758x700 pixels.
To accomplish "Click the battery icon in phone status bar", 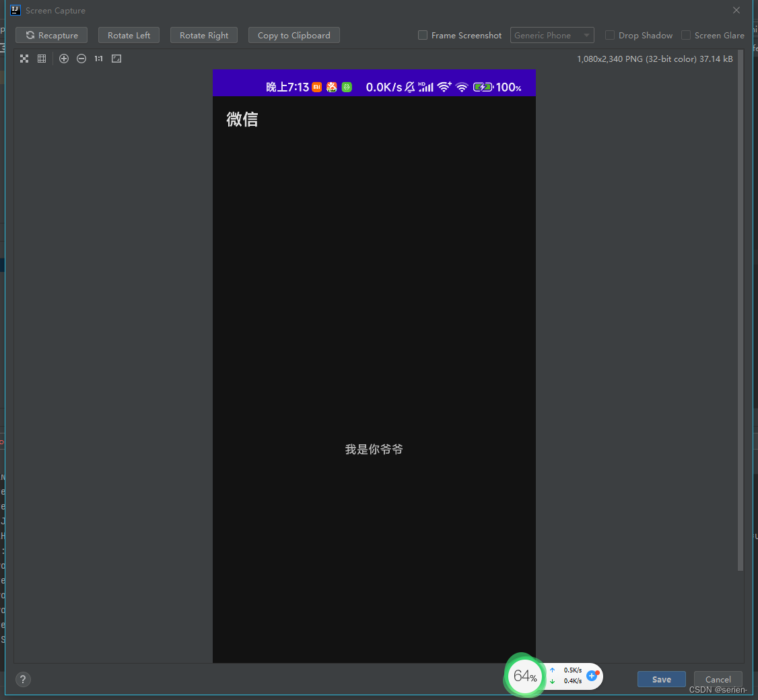I will [x=483, y=87].
